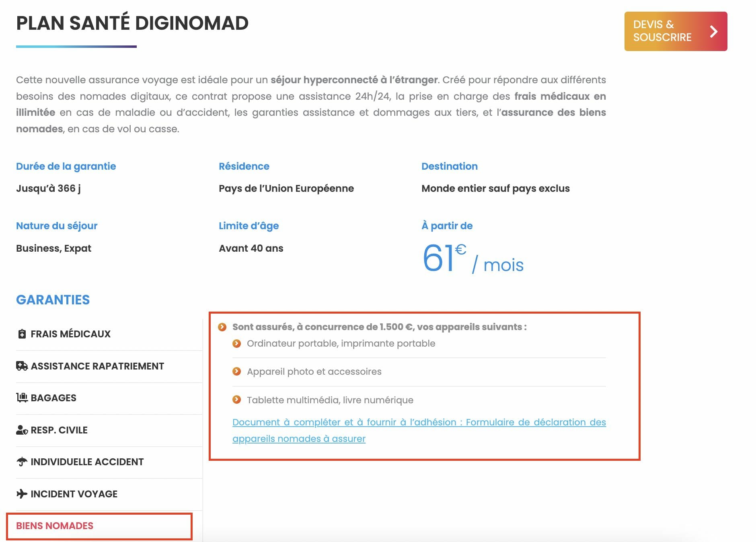Click 'Tablette multimédia, livre numérique' text

coord(330,400)
